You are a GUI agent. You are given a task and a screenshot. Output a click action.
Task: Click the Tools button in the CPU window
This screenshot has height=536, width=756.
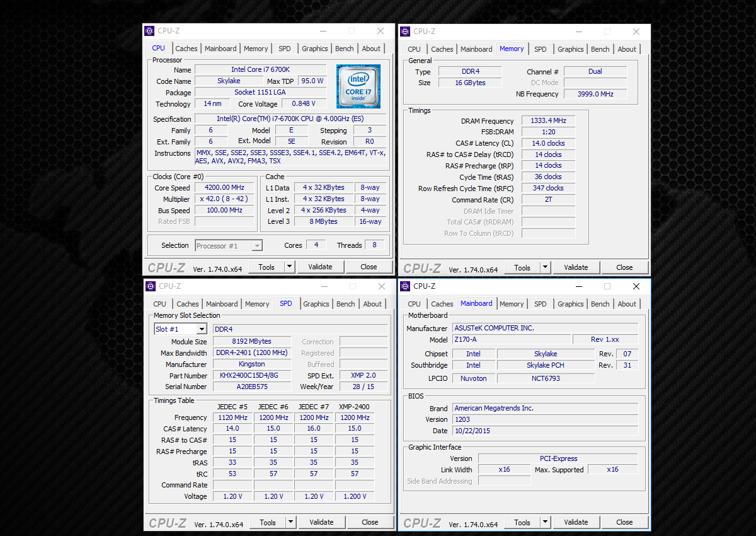pyautogui.click(x=266, y=267)
